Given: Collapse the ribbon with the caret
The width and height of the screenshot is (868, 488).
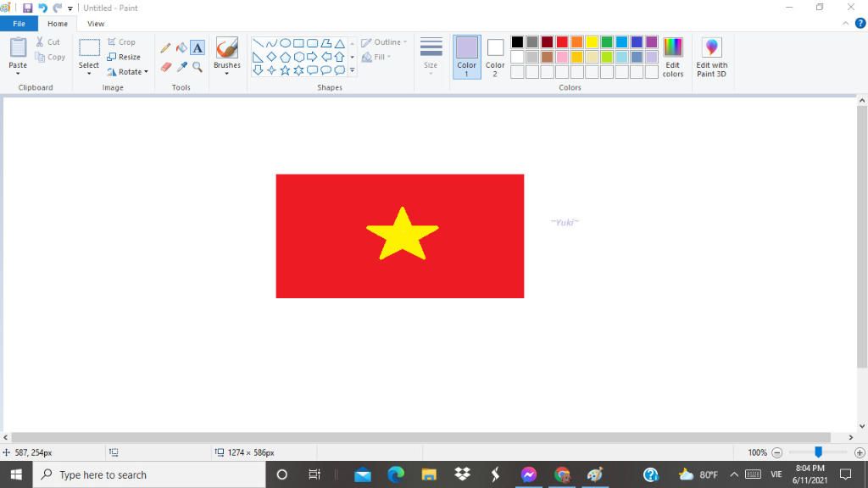Looking at the screenshot, I should [845, 23].
